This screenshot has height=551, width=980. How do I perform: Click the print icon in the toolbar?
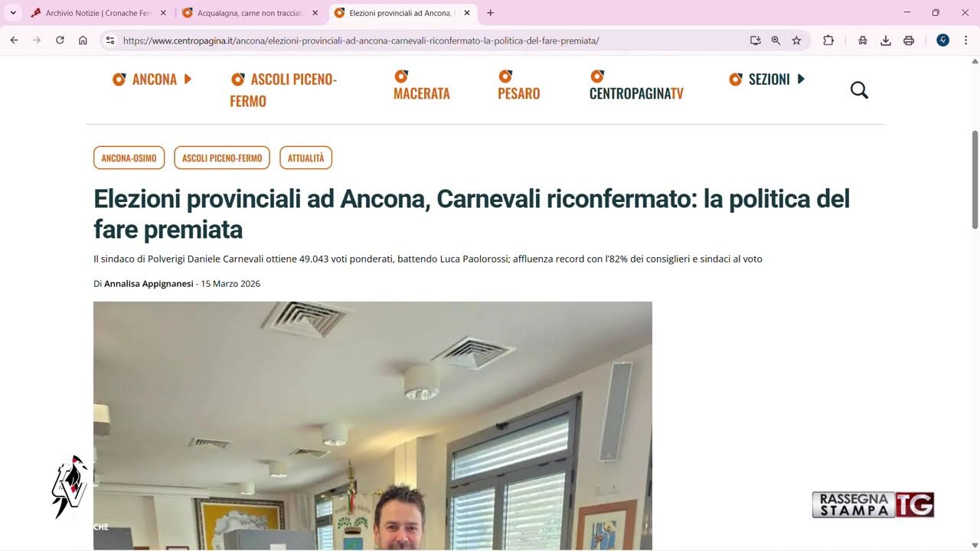909,41
